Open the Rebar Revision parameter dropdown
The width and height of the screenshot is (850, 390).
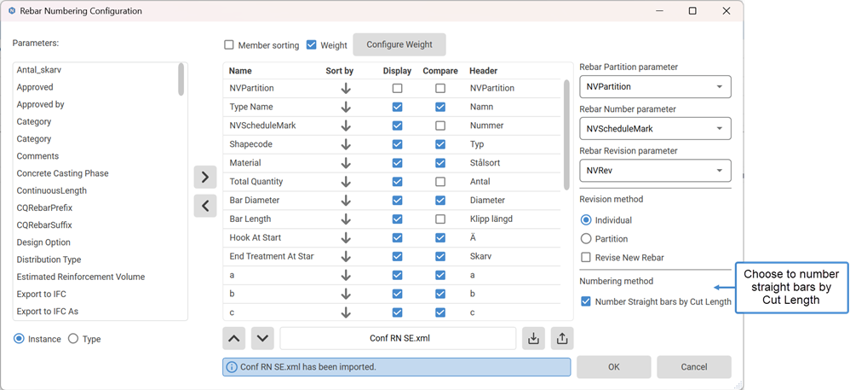655,170
